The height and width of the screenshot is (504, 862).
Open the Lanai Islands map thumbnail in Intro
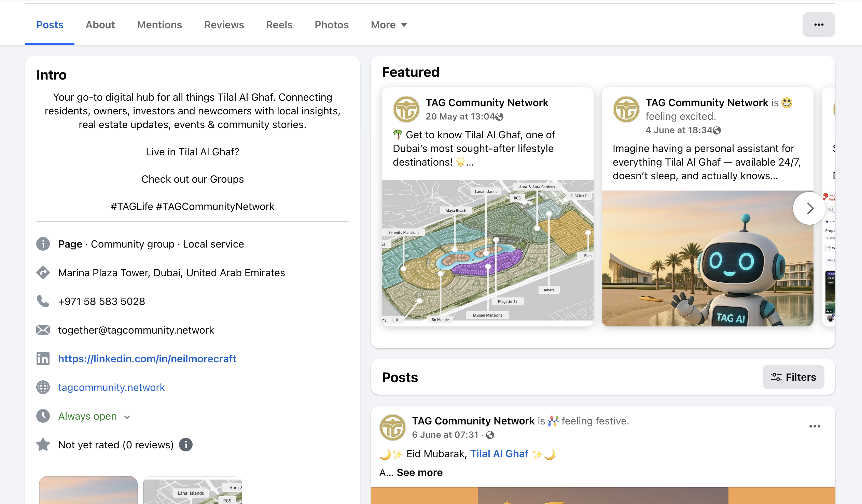point(193,490)
